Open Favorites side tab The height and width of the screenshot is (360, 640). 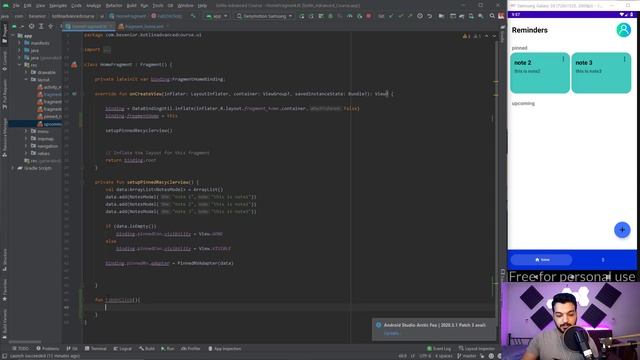pyautogui.click(x=4, y=290)
